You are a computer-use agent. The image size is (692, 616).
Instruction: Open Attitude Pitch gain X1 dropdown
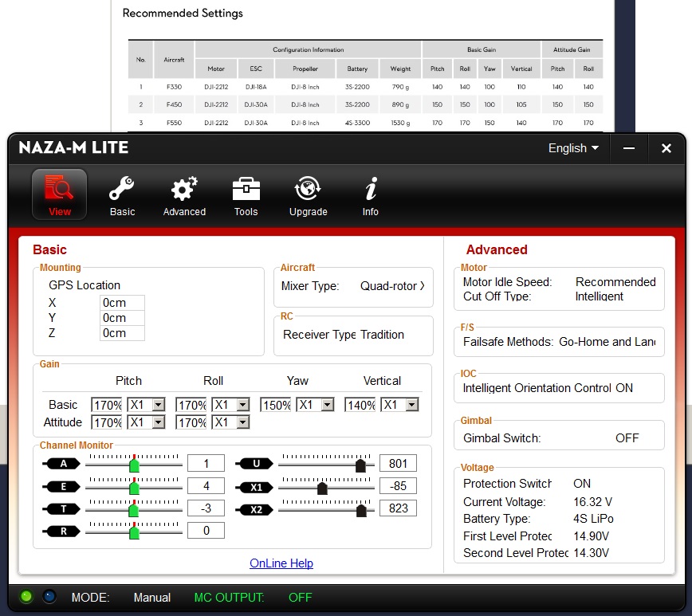146,422
